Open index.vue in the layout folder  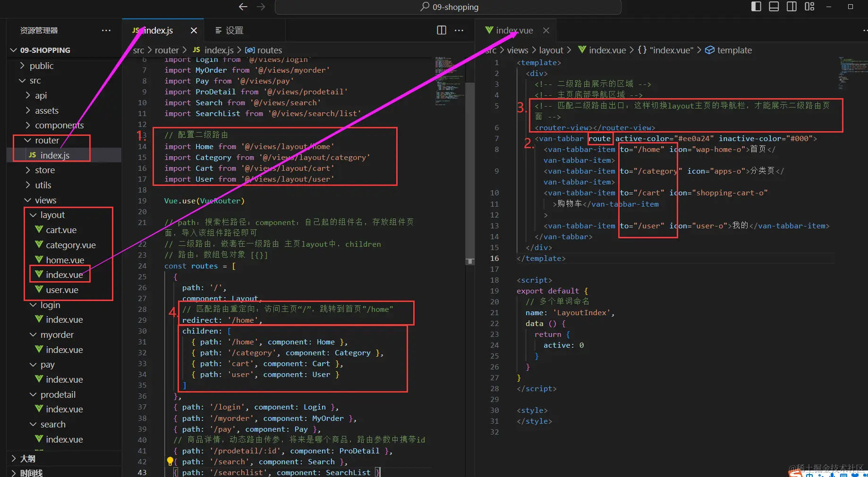click(64, 275)
